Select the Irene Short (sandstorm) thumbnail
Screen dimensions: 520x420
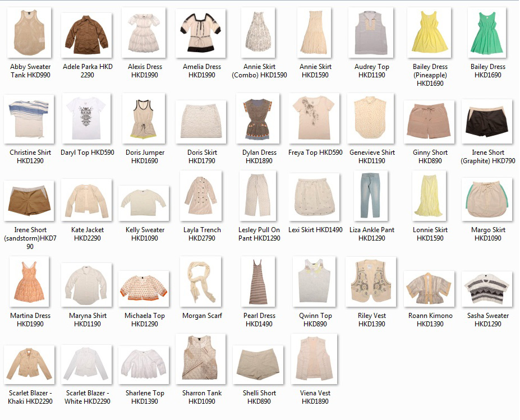pos(29,201)
